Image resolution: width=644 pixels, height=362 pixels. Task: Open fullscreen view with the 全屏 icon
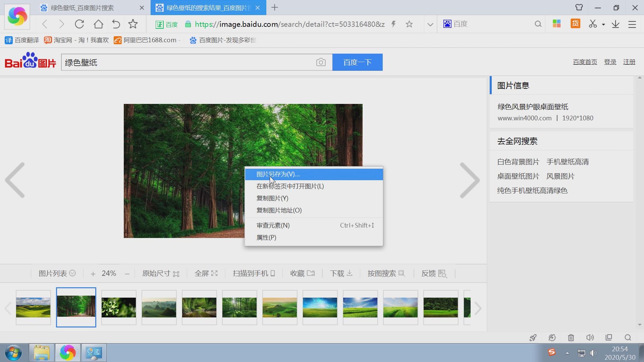tap(205, 273)
